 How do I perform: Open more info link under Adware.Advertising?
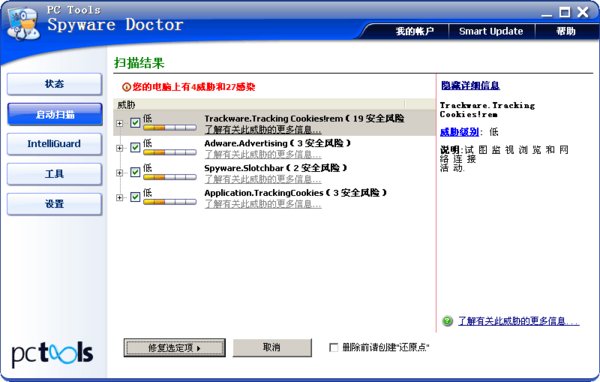(263, 155)
